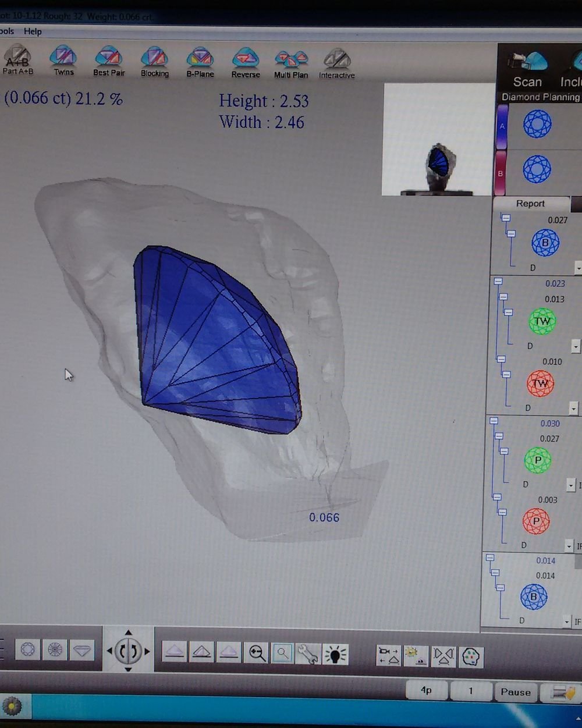Toggle the light bulb lighting icon
The height and width of the screenshot is (728, 582).
(335, 654)
